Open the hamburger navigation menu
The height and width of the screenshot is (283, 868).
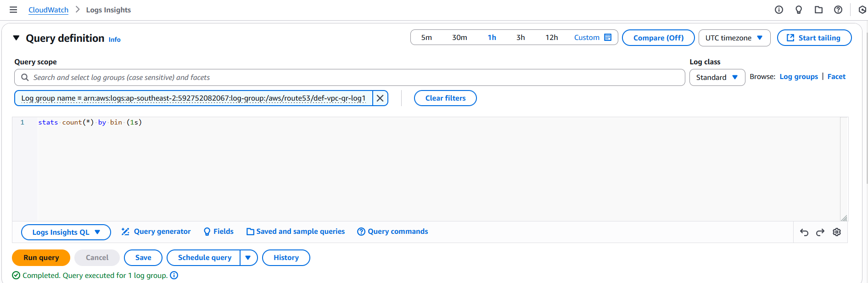(x=13, y=10)
